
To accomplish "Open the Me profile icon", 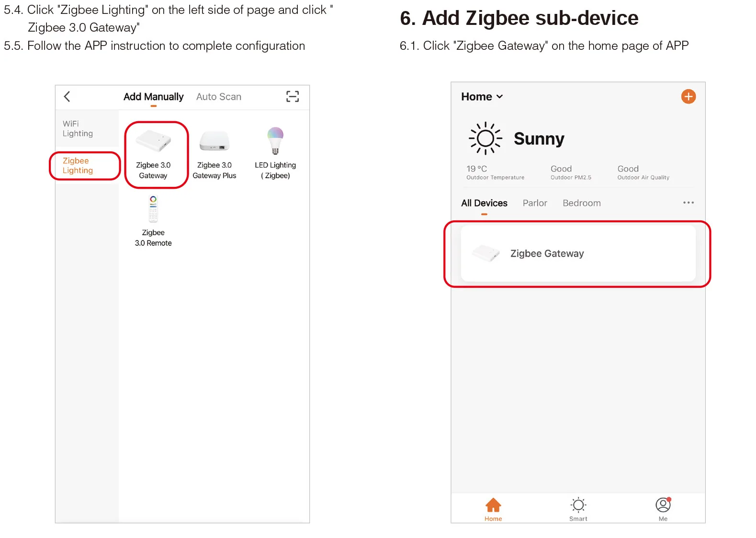I will pyautogui.click(x=663, y=504).
